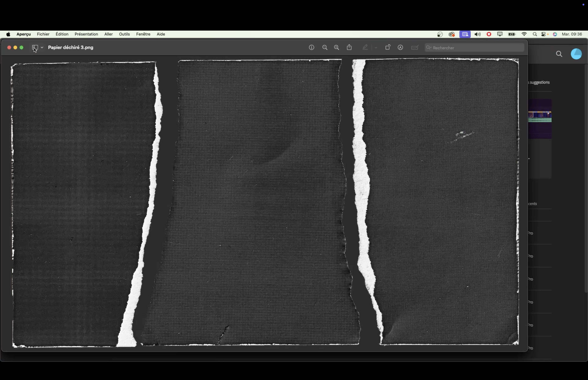This screenshot has width=588, height=380.
Task: Open the Outils menu
Action: 124,34
